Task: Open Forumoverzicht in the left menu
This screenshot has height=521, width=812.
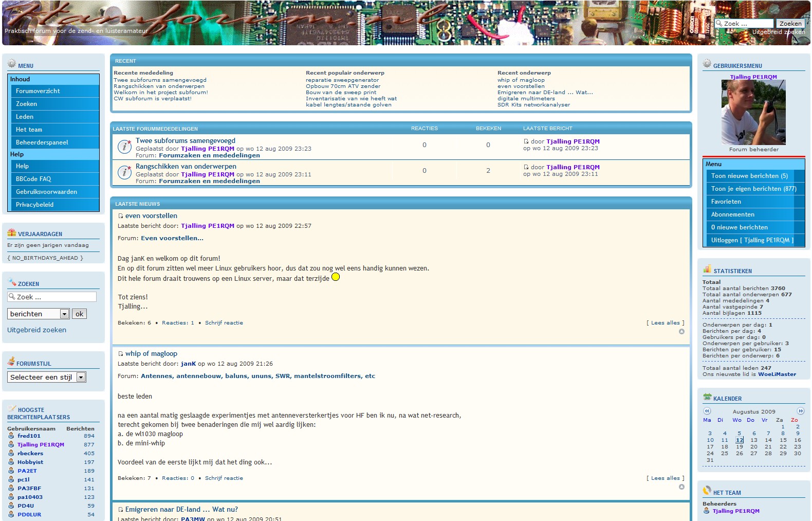Action: click(x=38, y=91)
